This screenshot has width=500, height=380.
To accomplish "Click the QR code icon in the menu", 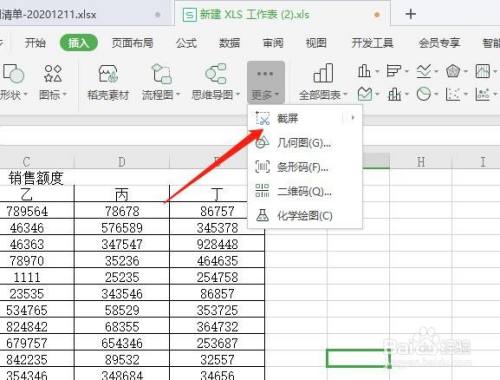I will pyautogui.click(x=262, y=191).
